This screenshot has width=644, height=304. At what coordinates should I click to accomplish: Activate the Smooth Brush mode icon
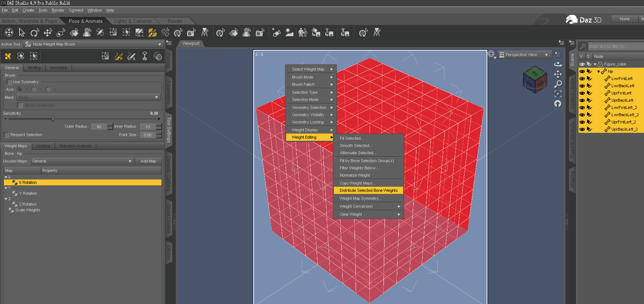click(x=131, y=56)
